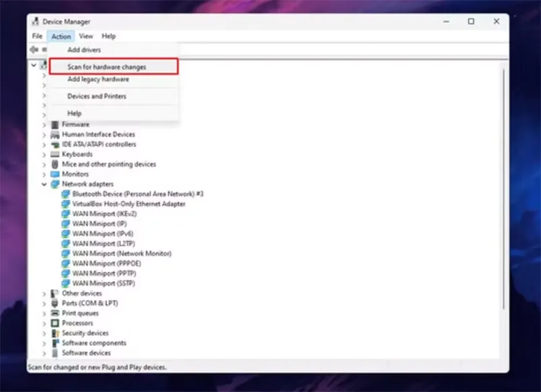Click the back navigation arrow on the toolbar
The height and width of the screenshot is (392, 541).
(x=34, y=49)
